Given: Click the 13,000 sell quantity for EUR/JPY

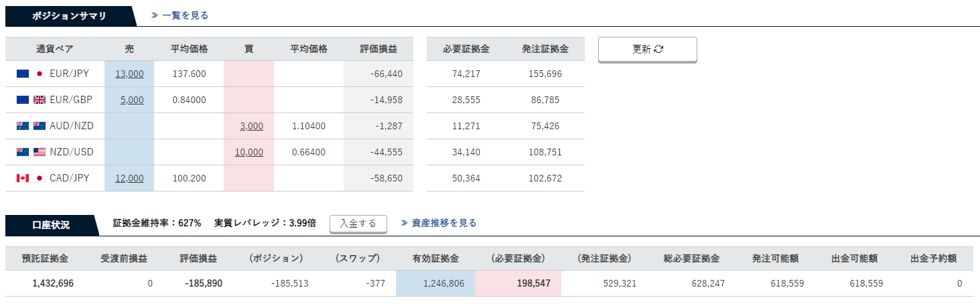Looking at the screenshot, I should coord(129,74).
